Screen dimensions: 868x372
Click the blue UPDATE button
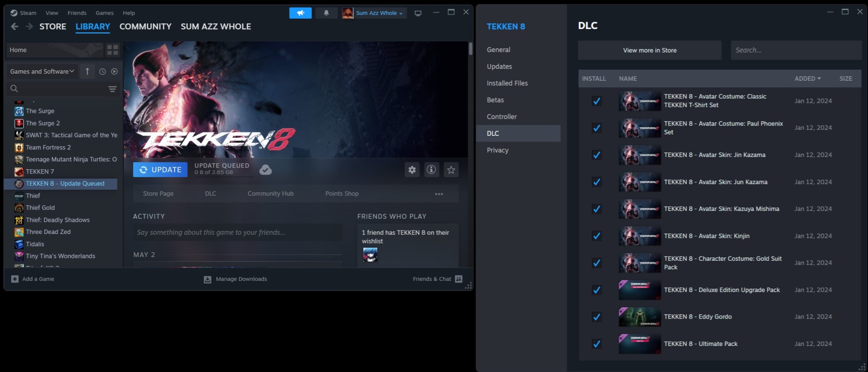click(160, 170)
